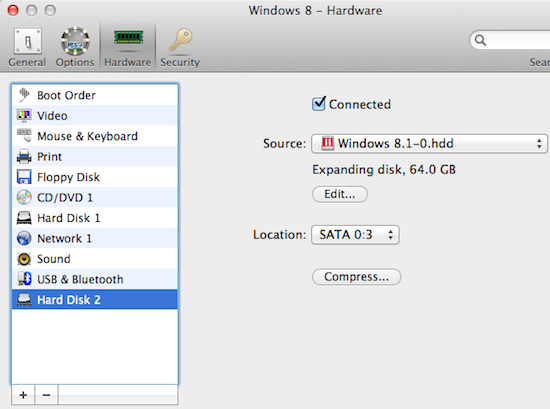Select the Print device item

pyautogui.click(x=95, y=156)
